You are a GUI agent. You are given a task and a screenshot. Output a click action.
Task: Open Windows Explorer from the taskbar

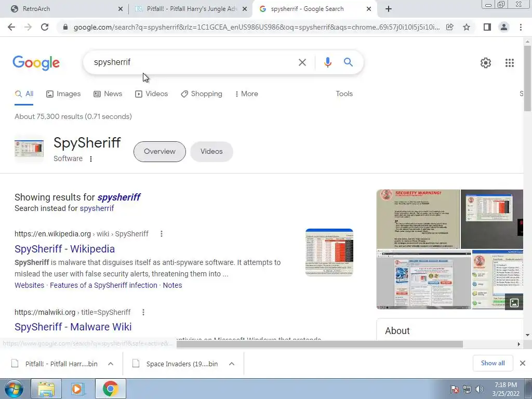pyautogui.click(x=46, y=389)
